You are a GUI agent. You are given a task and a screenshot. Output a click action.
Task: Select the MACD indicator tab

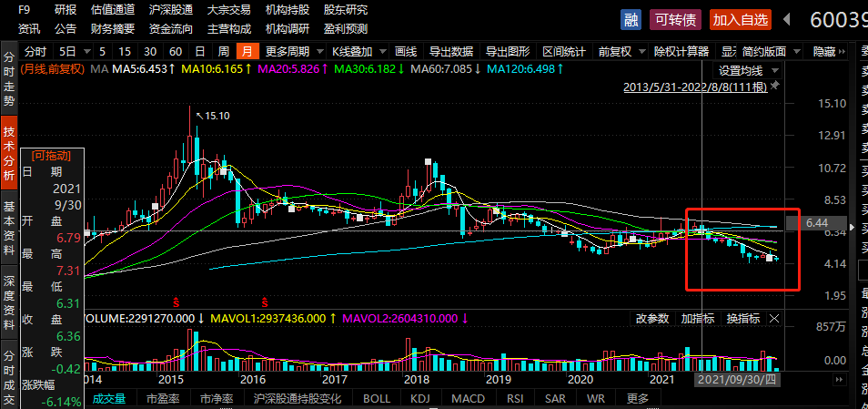click(468, 399)
